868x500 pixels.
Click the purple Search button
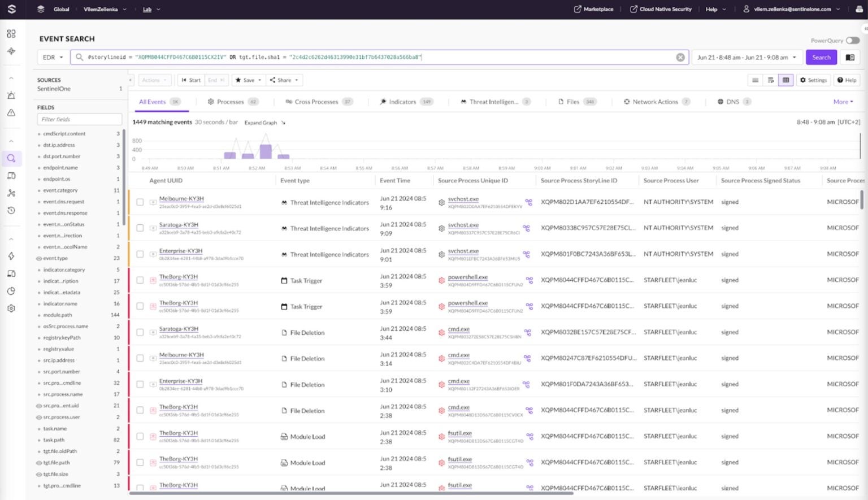[x=821, y=57]
